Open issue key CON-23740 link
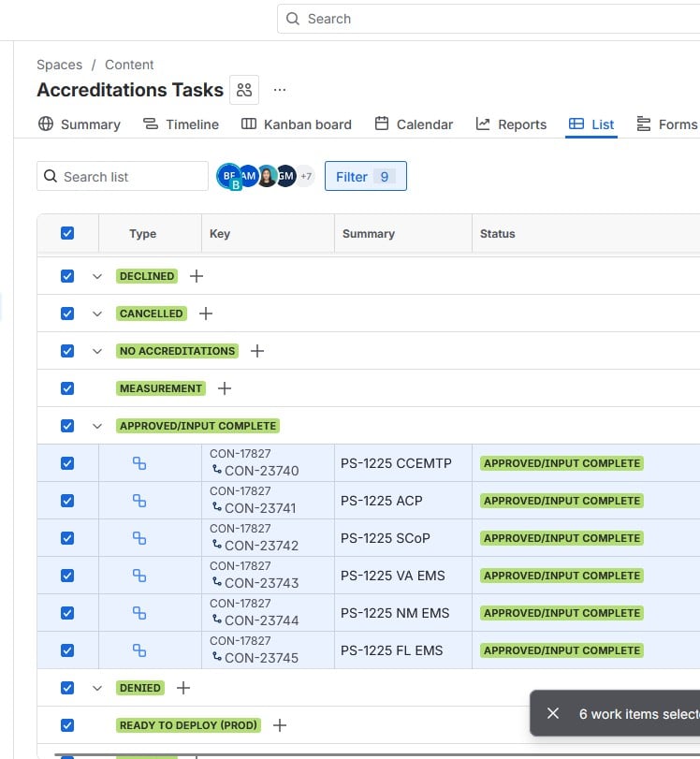 pyautogui.click(x=261, y=471)
